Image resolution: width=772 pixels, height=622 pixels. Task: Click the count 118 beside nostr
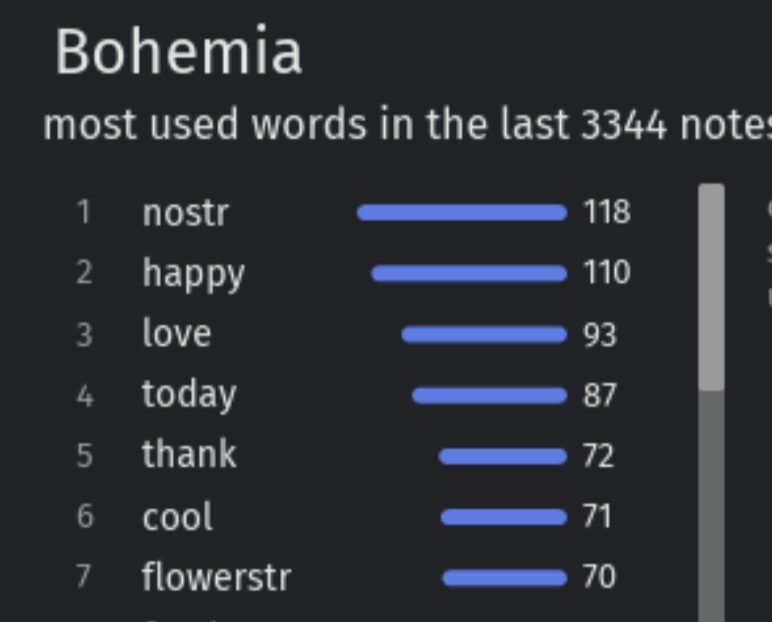click(x=607, y=212)
